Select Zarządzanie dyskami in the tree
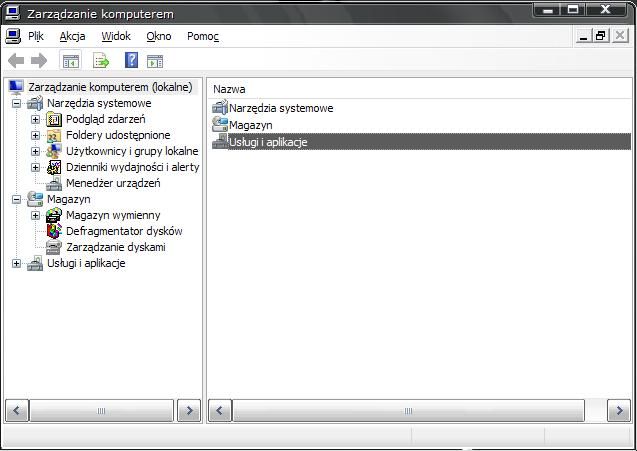This screenshot has width=637, height=451. click(x=115, y=247)
